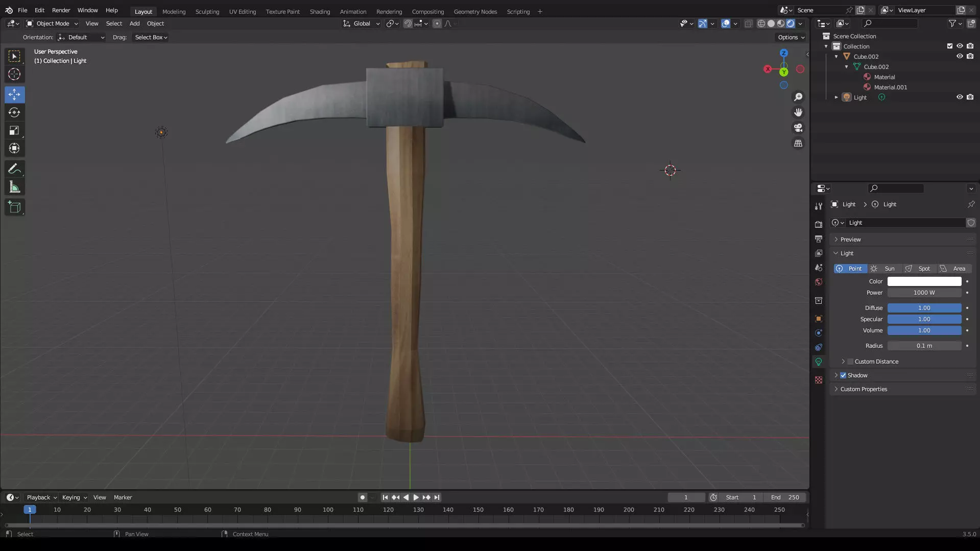Activate the Move tool

click(x=14, y=94)
